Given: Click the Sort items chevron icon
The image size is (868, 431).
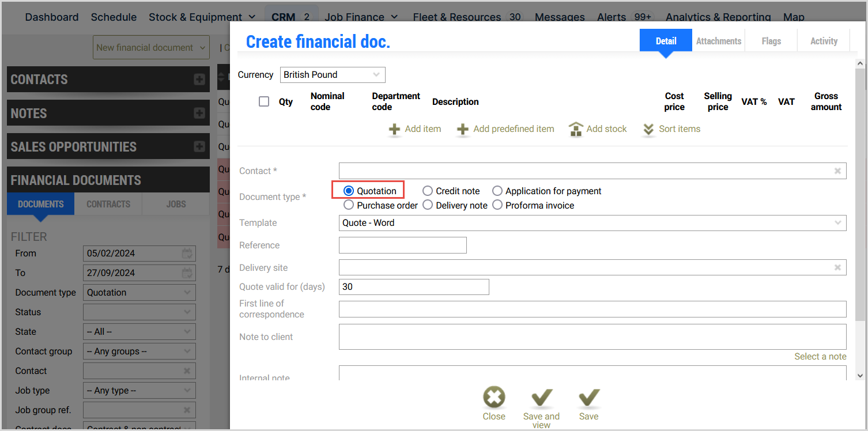Looking at the screenshot, I should [x=648, y=130].
